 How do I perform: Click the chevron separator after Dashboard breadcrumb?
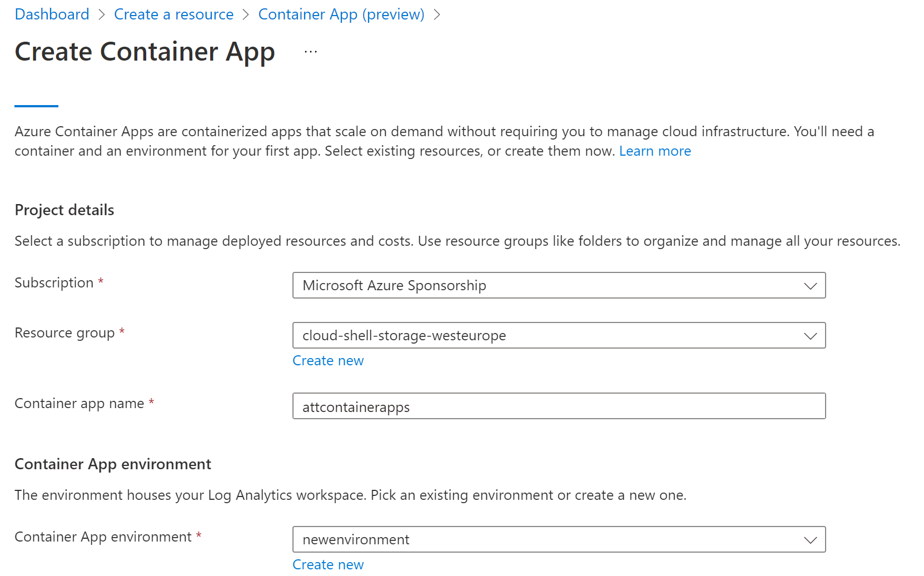(x=102, y=15)
